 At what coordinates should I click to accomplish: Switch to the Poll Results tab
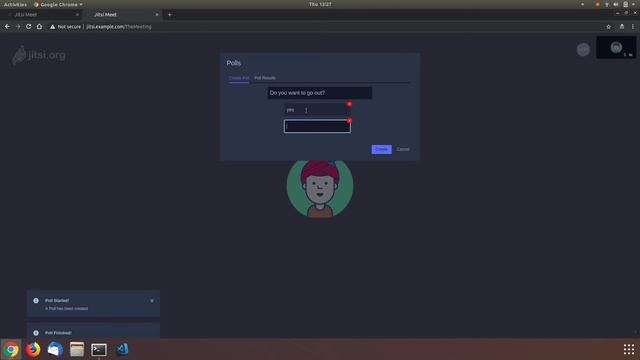[x=265, y=78]
